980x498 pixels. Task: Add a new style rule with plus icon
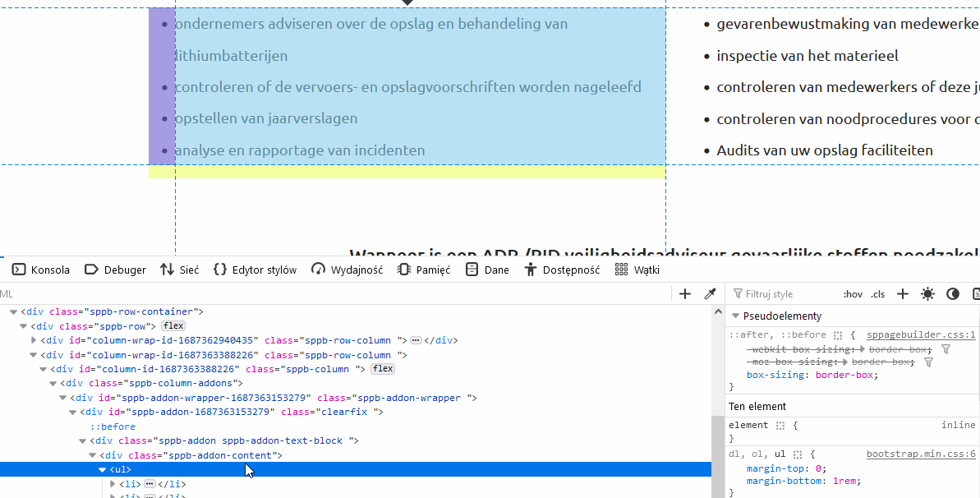click(902, 294)
